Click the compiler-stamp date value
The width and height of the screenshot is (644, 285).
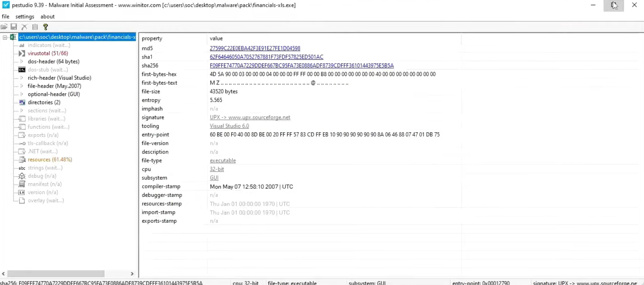251,187
